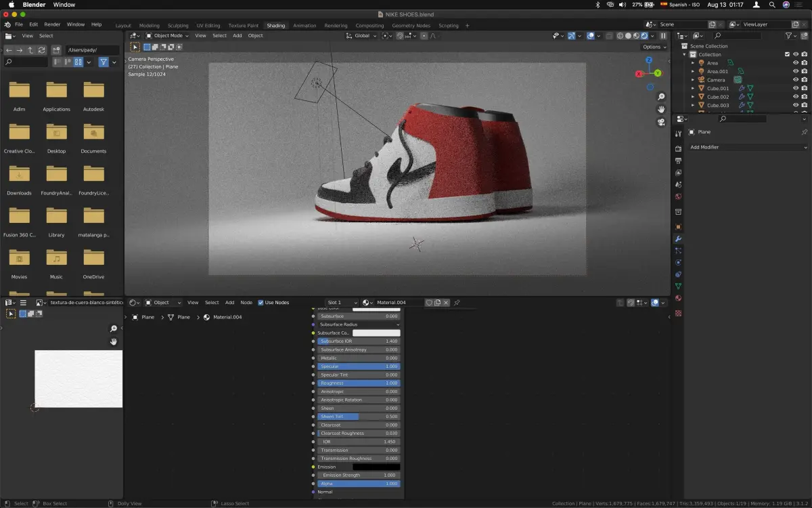The width and height of the screenshot is (812, 508).
Task: Collapse the Collection tree in outliner
Action: pyautogui.click(x=685, y=54)
